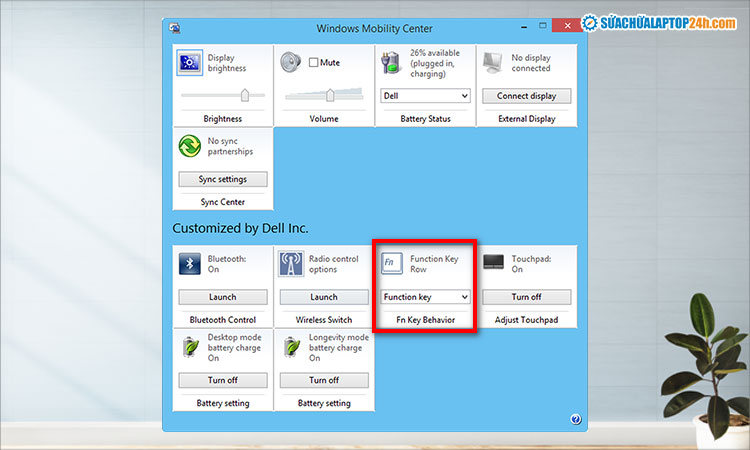Click the Radio control antenna icon
The width and height of the screenshot is (750, 450).
pos(291,263)
